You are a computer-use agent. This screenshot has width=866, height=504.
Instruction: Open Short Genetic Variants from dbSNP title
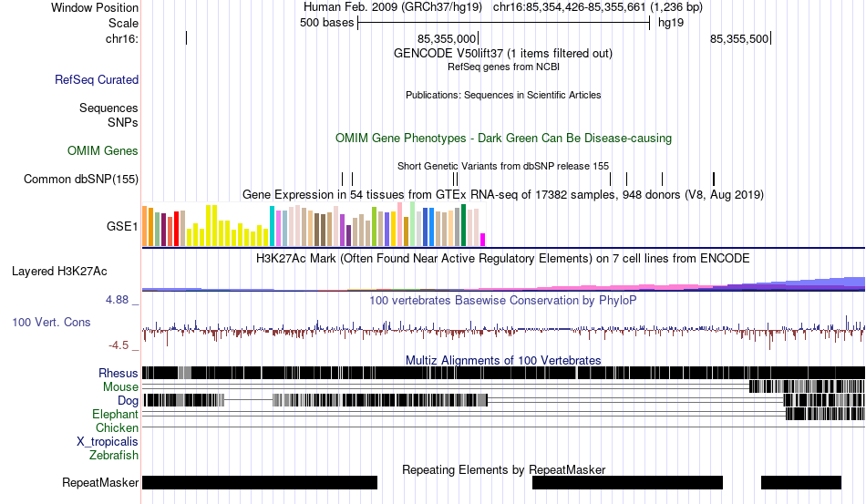pos(503,166)
